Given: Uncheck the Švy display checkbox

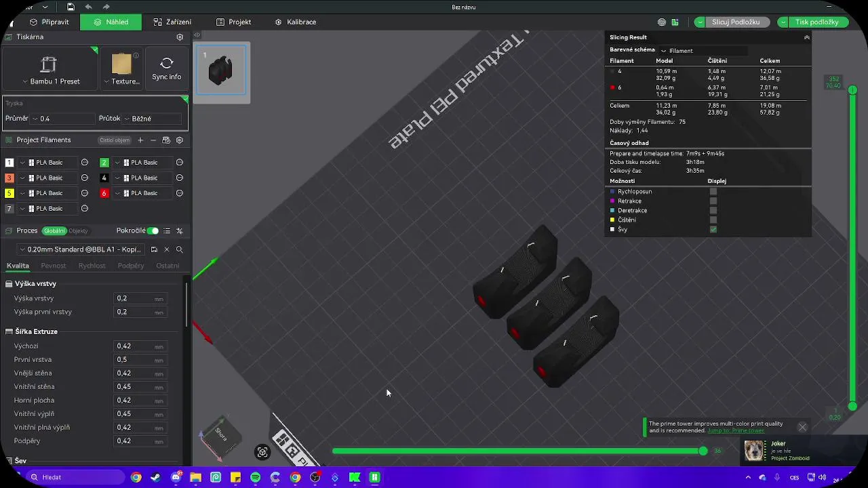Looking at the screenshot, I should coord(713,230).
